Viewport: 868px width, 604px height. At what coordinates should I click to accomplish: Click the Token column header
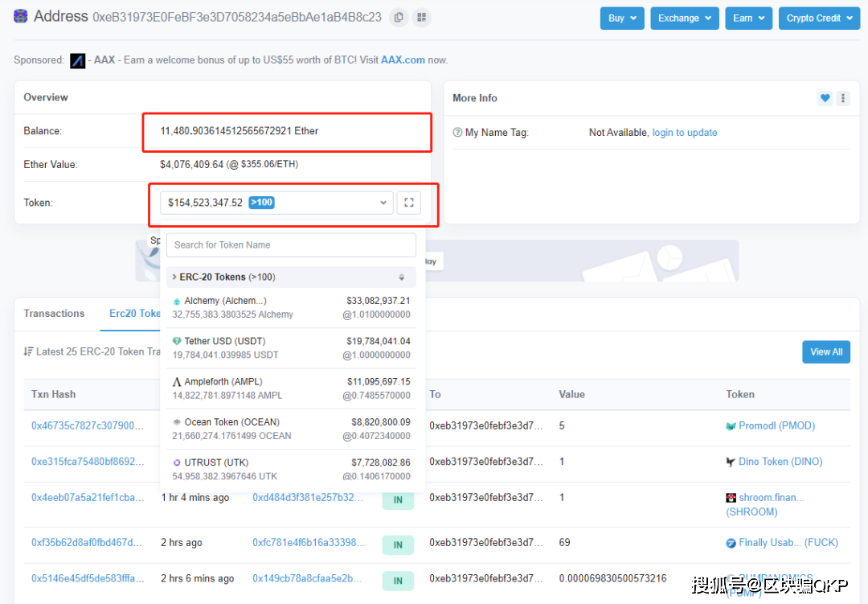[740, 395]
